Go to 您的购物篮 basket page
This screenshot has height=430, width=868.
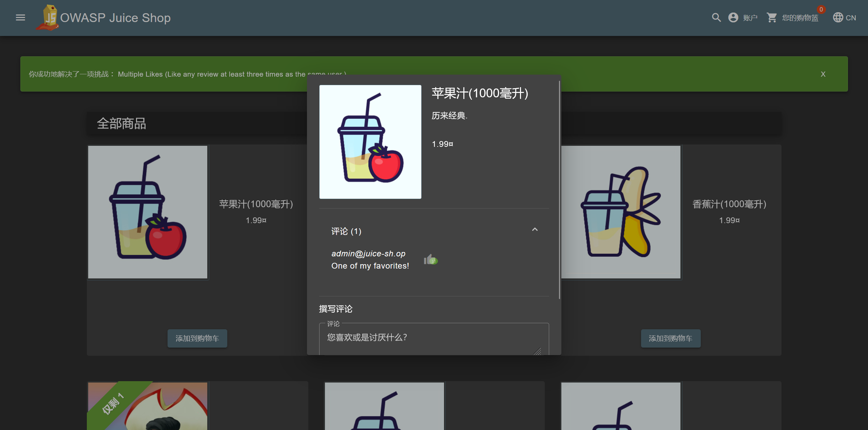[x=800, y=18]
